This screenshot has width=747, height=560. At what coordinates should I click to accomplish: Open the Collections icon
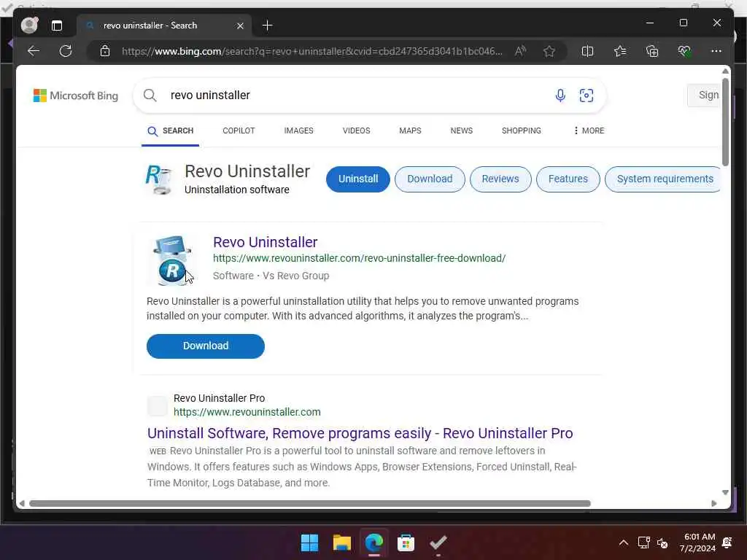(x=651, y=51)
